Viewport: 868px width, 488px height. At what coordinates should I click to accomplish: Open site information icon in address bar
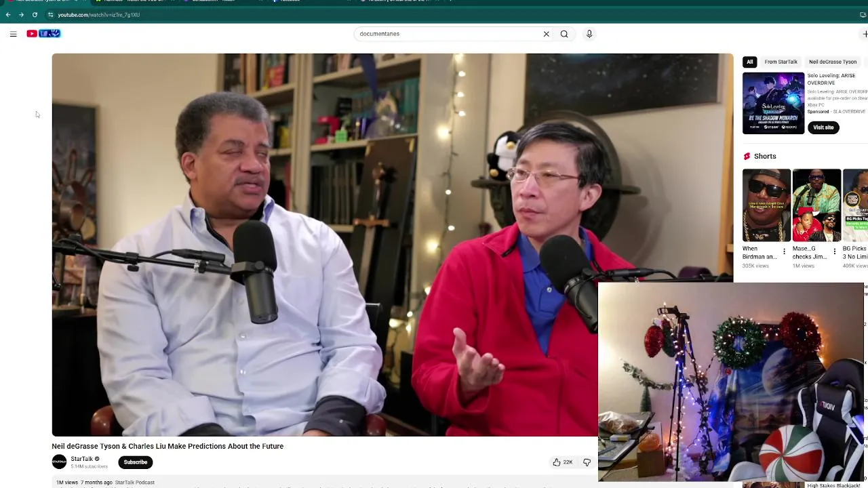tap(50, 14)
